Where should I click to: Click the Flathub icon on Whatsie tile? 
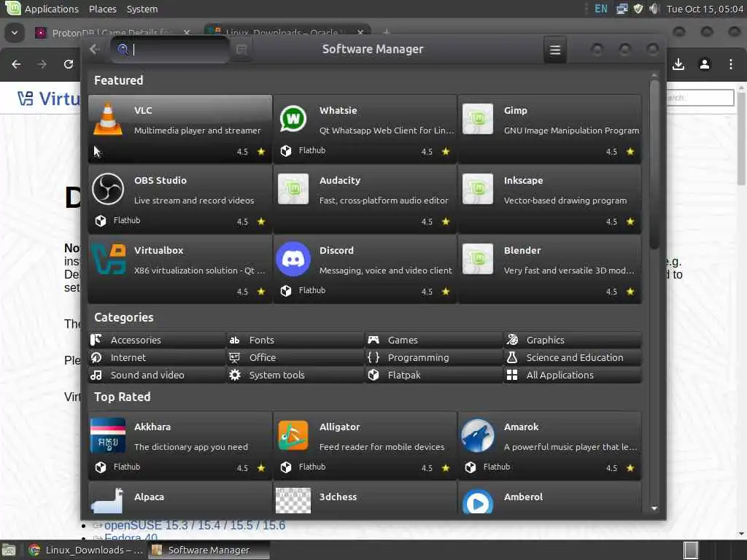click(x=286, y=151)
